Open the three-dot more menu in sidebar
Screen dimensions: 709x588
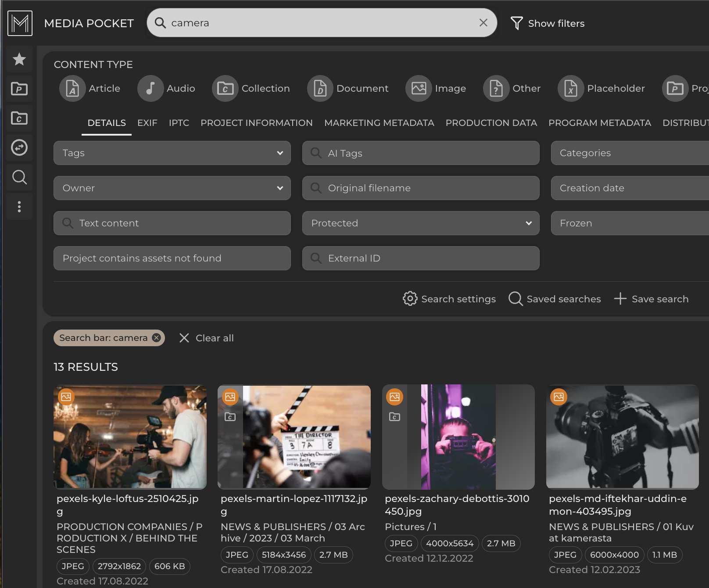[19, 207]
